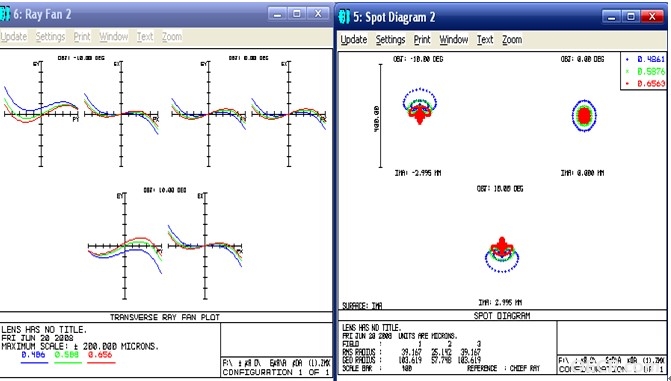Click green 0.588 wavelength legend in Ray Fan
671x381 pixels.
point(67,357)
